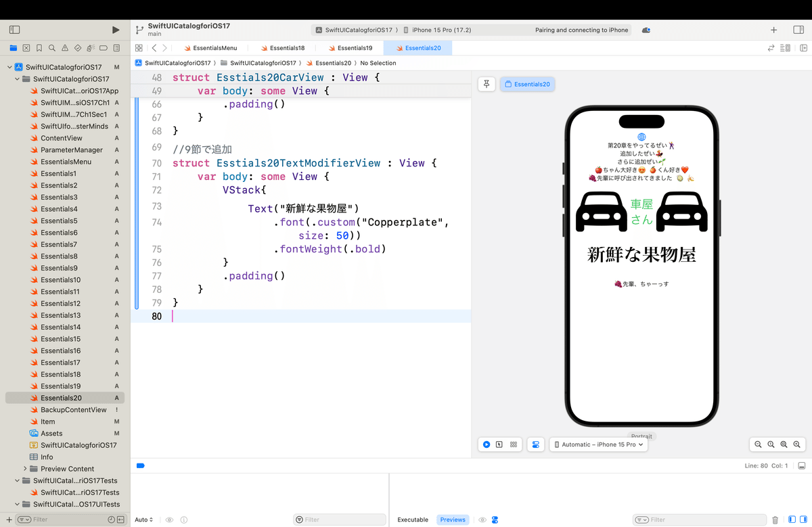Select the Executable console tab
The width and height of the screenshot is (812, 527).
click(413, 520)
